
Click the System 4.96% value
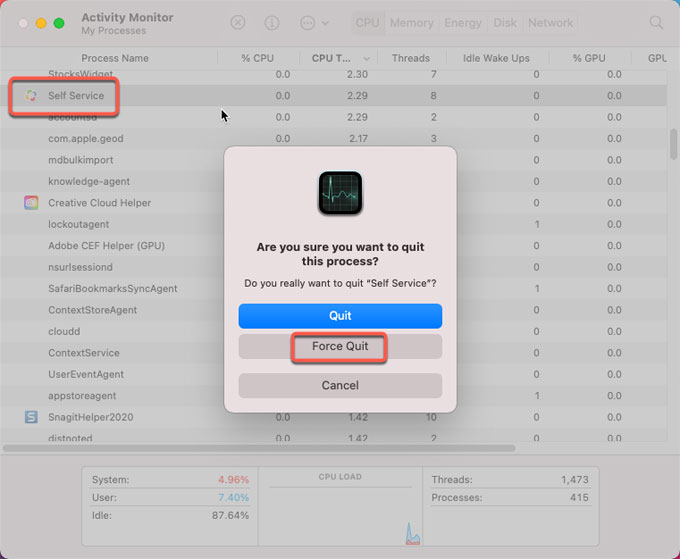233,480
